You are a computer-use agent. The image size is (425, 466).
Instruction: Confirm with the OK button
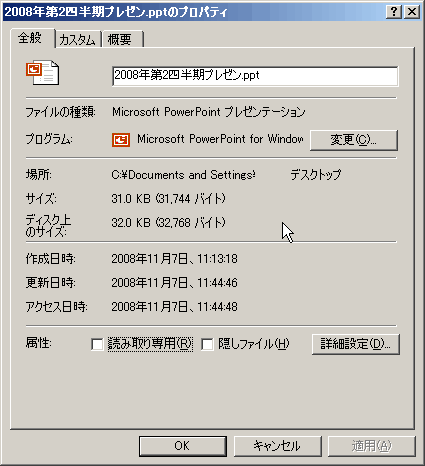(x=183, y=446)
